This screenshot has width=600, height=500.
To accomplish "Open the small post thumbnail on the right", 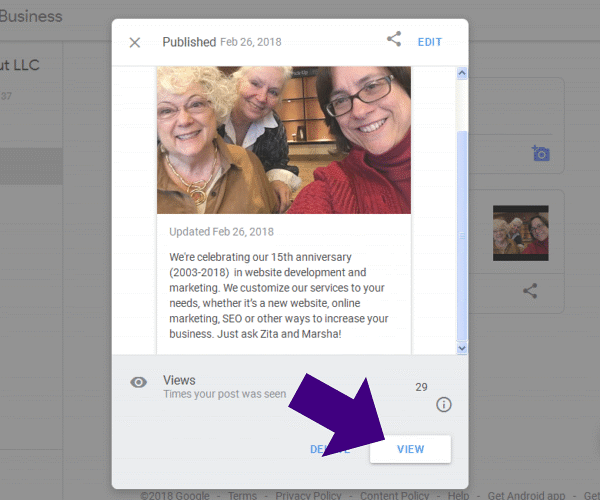I will tap(520, 232).
